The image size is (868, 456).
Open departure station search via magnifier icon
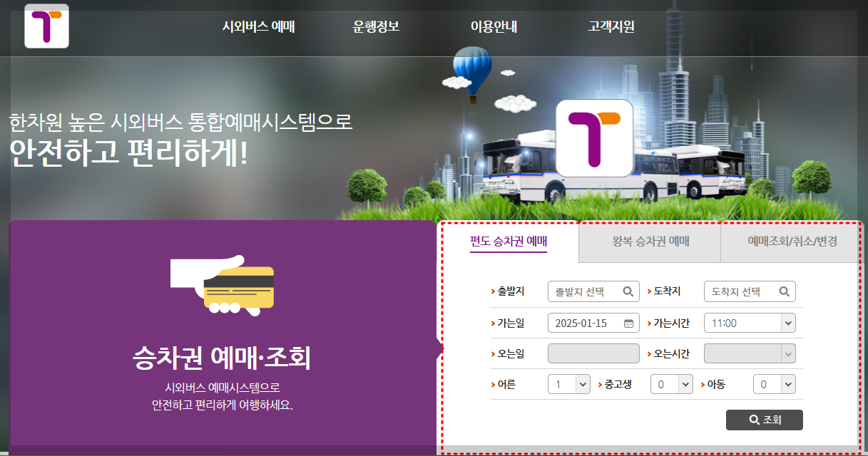[x=628, y=291]
